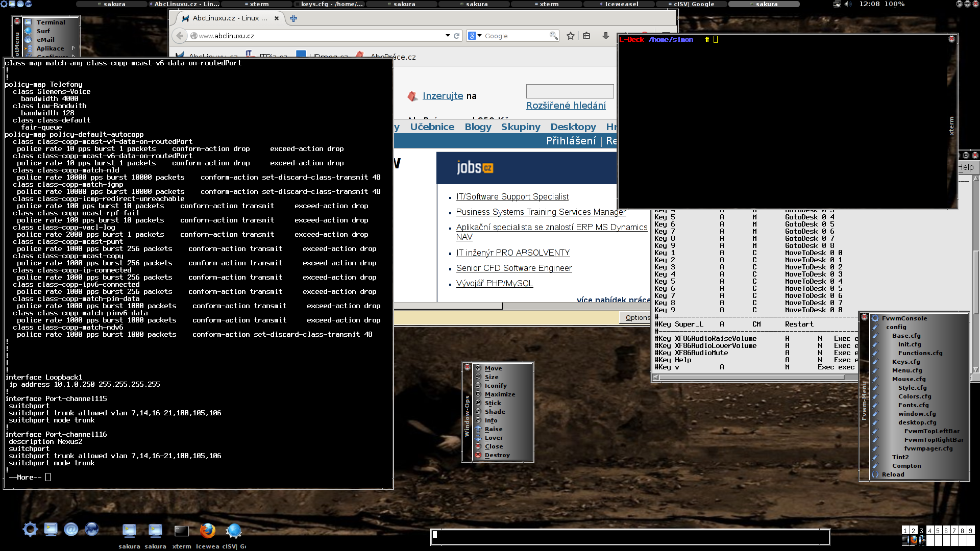Screen dimensions: 980x551
Task: Open Functions.cfg entry in Fvwm-Menu
Action: click(920, 353)
